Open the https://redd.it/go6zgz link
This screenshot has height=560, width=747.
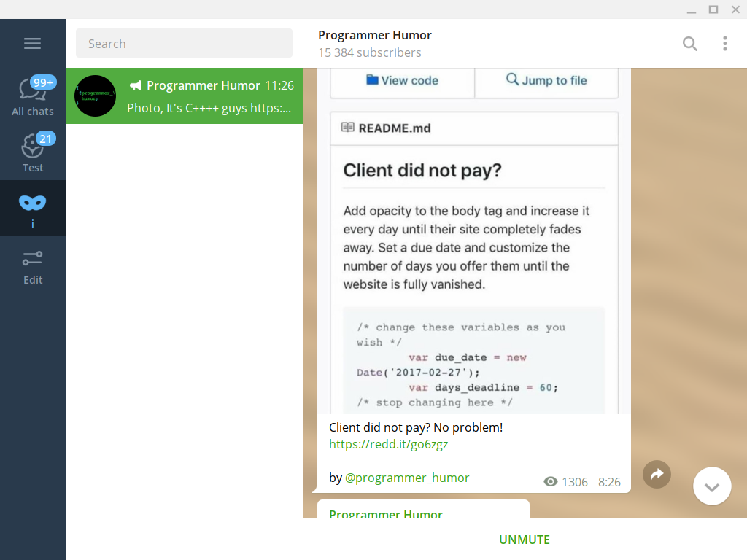[388, 444]
